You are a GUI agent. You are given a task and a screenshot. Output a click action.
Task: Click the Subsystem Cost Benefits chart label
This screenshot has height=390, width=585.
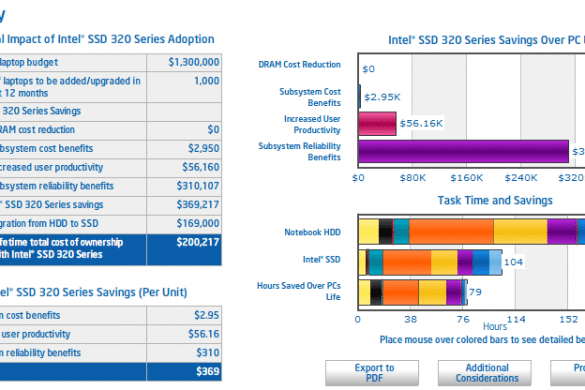[x=310, y=97]
